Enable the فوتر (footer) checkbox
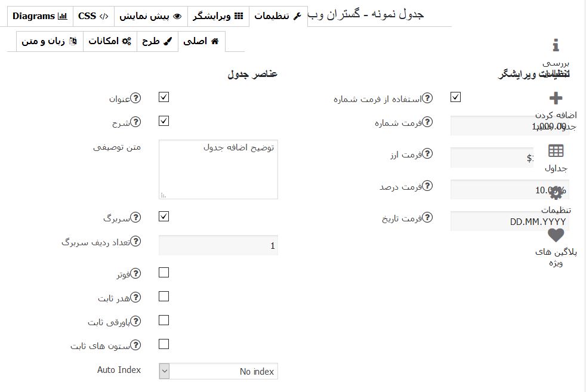The height and width of the screenshot is (392, 586). [x=164, y=273]
